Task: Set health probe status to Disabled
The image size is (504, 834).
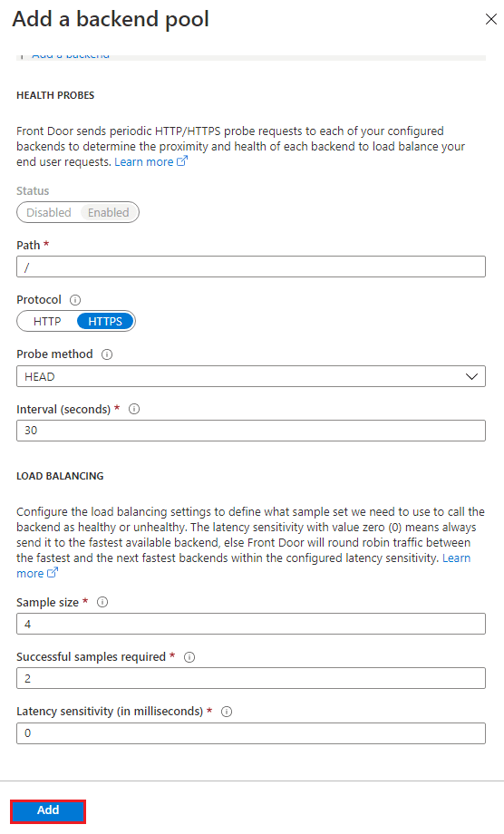Action: coord(48,212)
